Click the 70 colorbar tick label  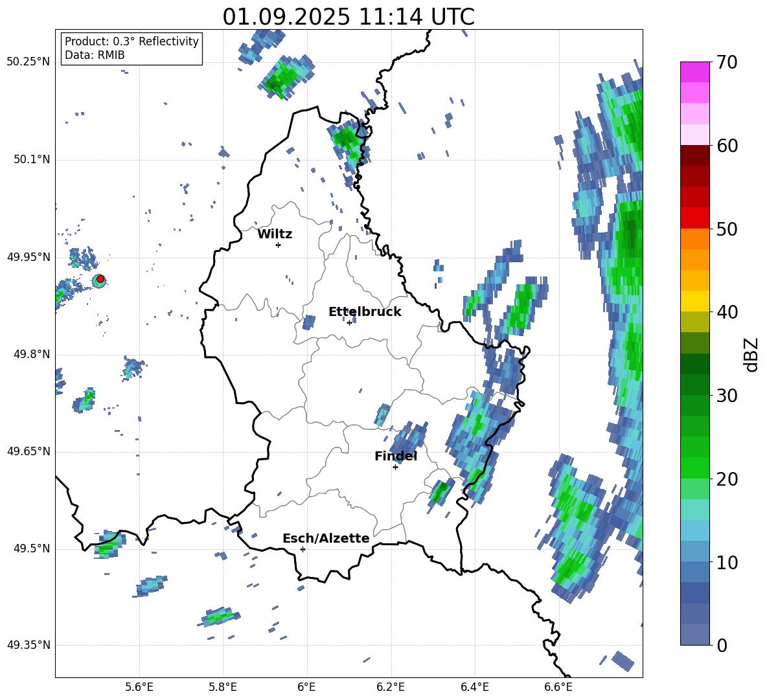(x=727, y=63)
